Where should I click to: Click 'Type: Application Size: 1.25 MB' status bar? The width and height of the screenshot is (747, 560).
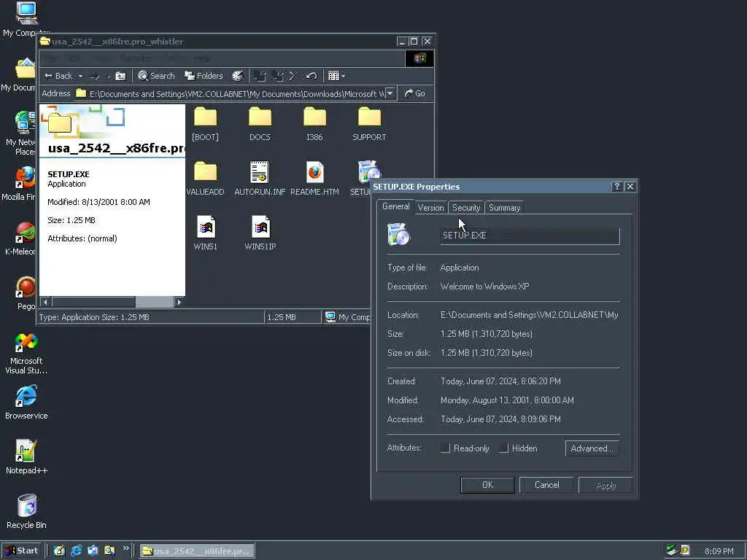[94, 317]
